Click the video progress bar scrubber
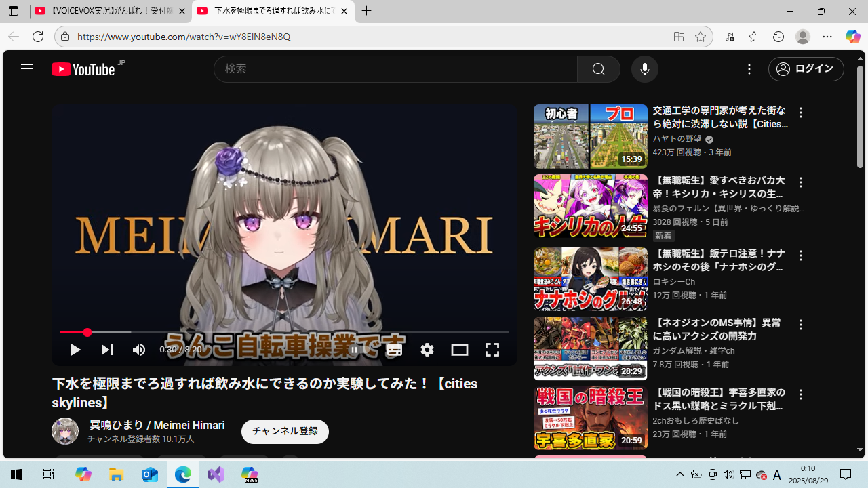 (x=87, y=332)
